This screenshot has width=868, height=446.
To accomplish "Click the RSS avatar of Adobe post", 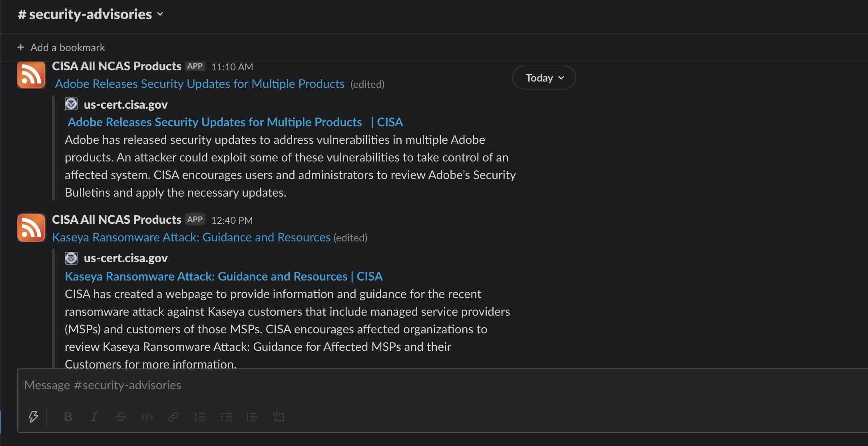I will tap(31, 75).
